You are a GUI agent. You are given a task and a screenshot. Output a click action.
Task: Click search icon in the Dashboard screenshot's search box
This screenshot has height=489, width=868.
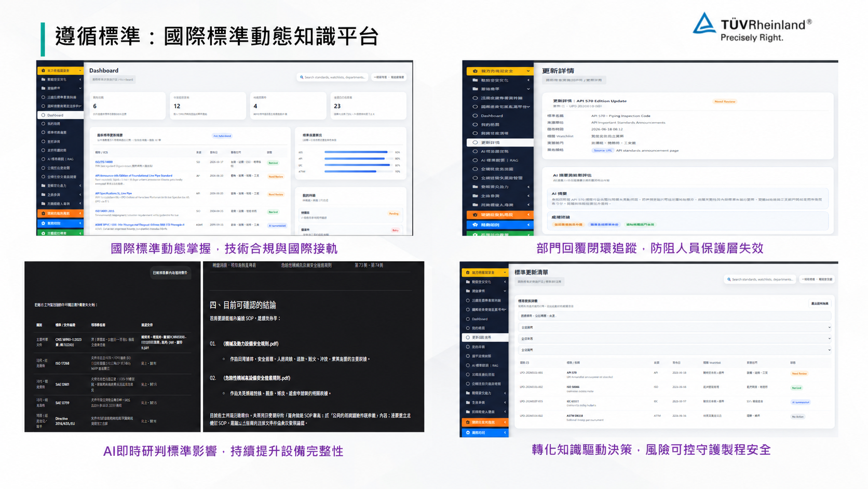click(x=302, y=77)
